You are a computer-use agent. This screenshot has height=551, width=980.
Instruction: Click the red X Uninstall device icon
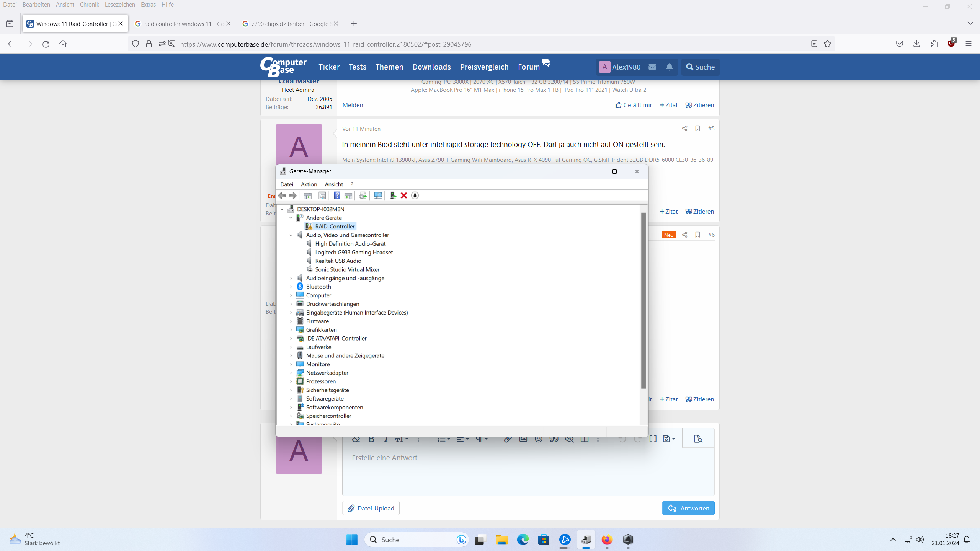404,196
